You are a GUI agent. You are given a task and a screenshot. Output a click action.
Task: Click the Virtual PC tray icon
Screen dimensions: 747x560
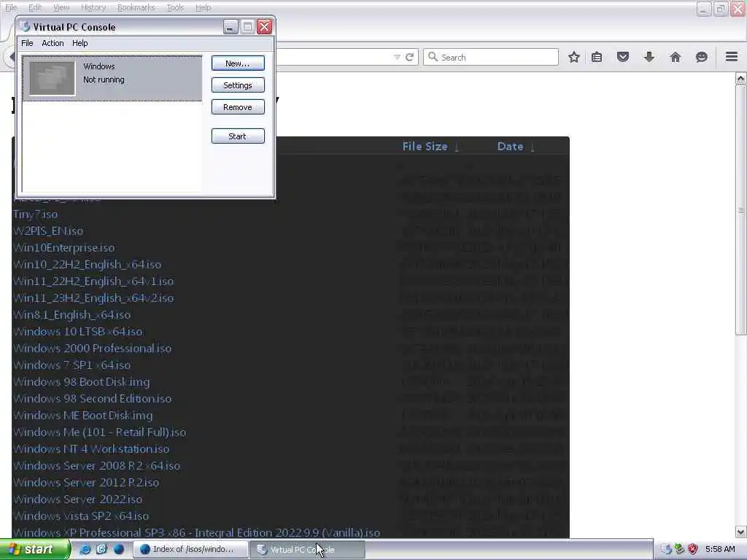point(666,550)
